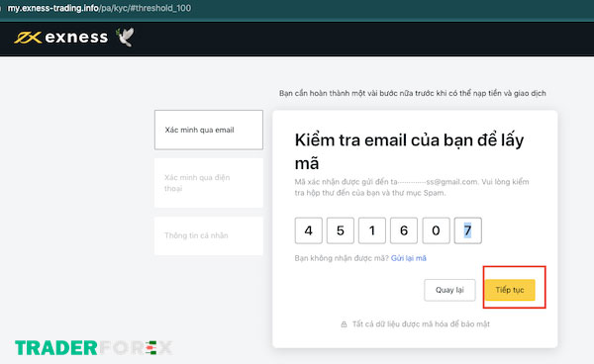594x364 pixels.
Task: Click the text 'Bạn không nhận được mã?'
Action: click(342, 258)
